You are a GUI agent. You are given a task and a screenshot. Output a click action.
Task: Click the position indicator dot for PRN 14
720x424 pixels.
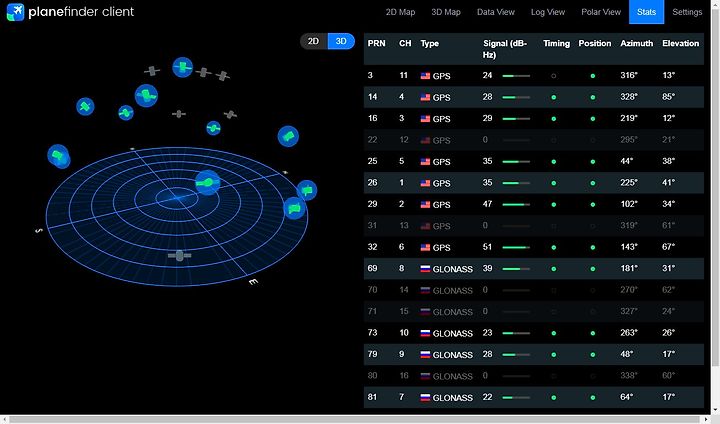tap(593, 97)
